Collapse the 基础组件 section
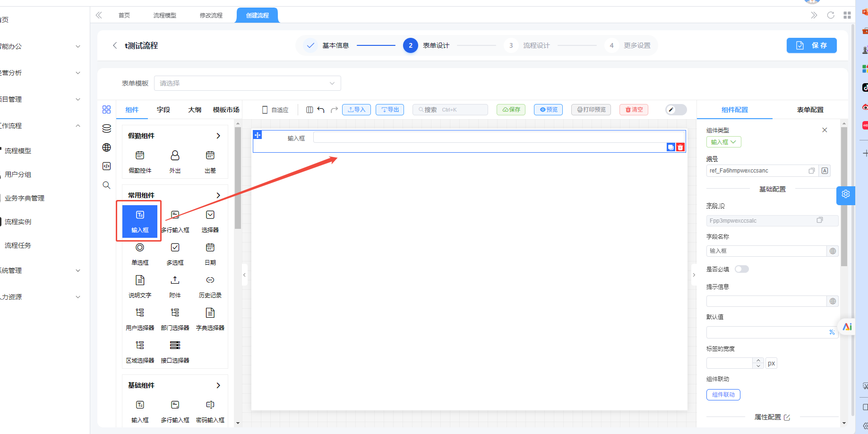The image size is (868, 434). tap(218, 385)
